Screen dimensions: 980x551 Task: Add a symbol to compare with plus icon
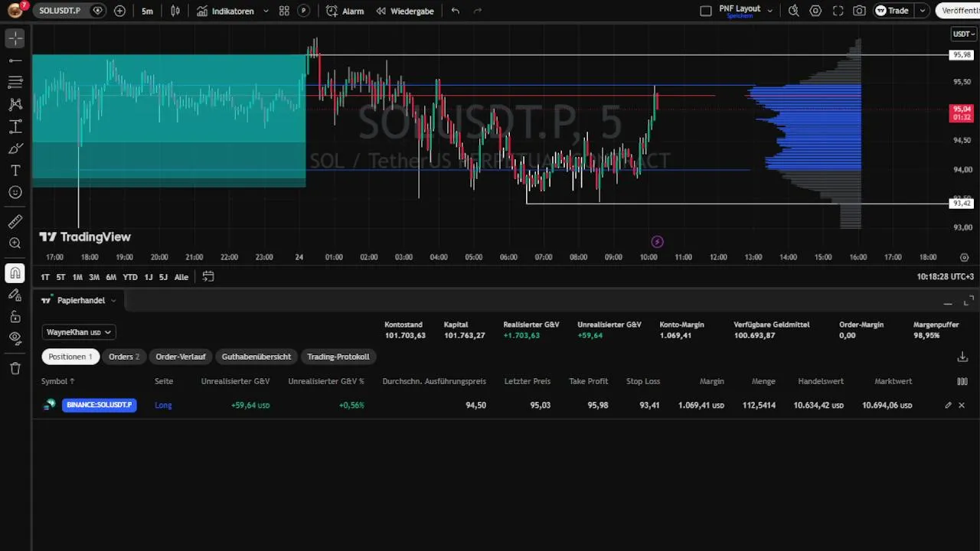click(x=119, y=11)
